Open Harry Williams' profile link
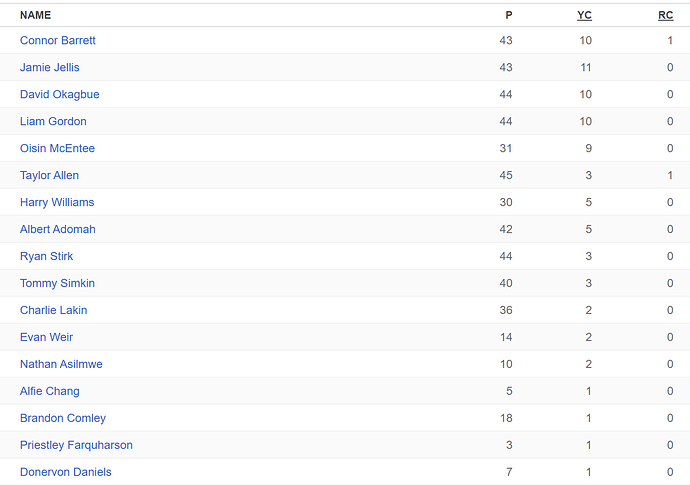 click(x=56, y=202)
